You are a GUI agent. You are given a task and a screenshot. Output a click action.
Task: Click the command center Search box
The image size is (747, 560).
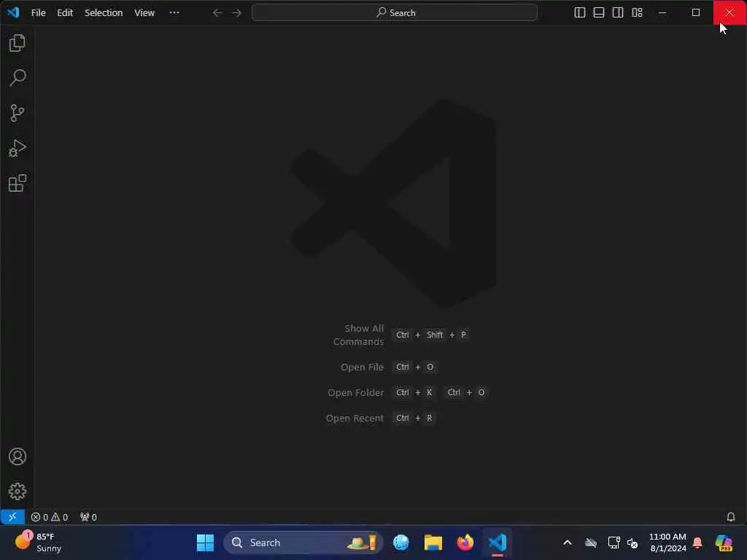pyautogui.click(x=395, y=12)
